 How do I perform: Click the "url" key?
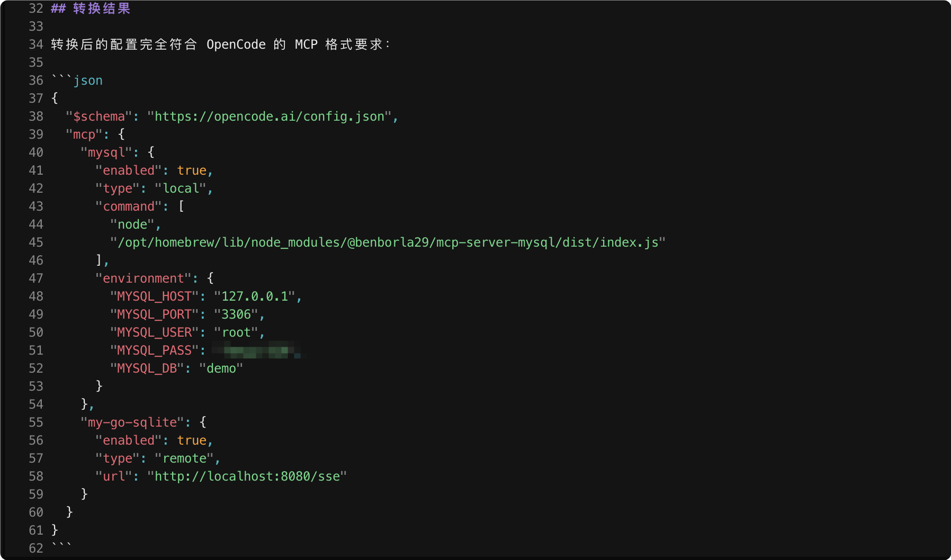[114, 476]
